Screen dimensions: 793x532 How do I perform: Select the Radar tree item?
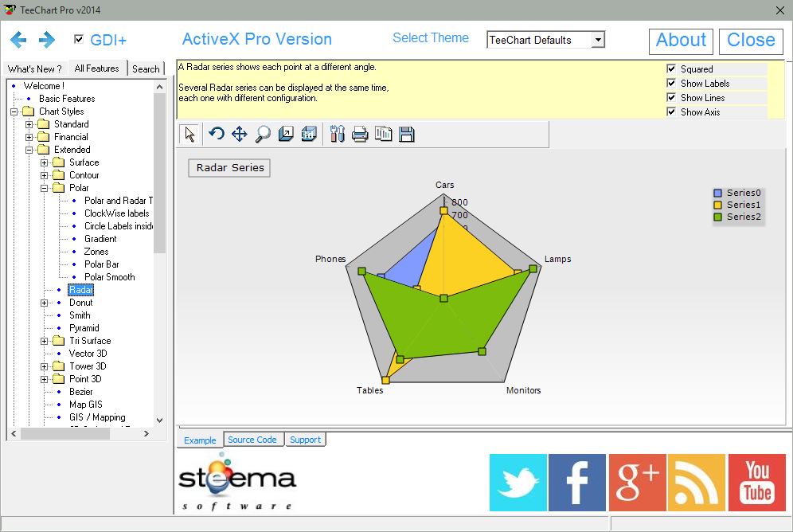(x=81, y=290)
